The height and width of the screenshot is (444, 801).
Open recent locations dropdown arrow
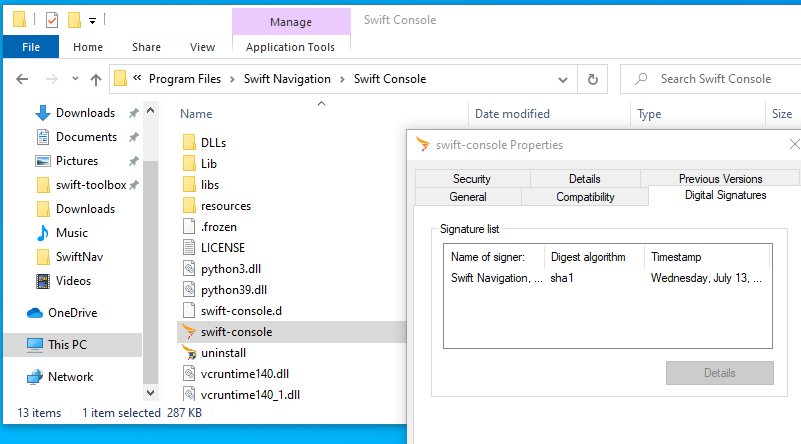coord(75,79)
